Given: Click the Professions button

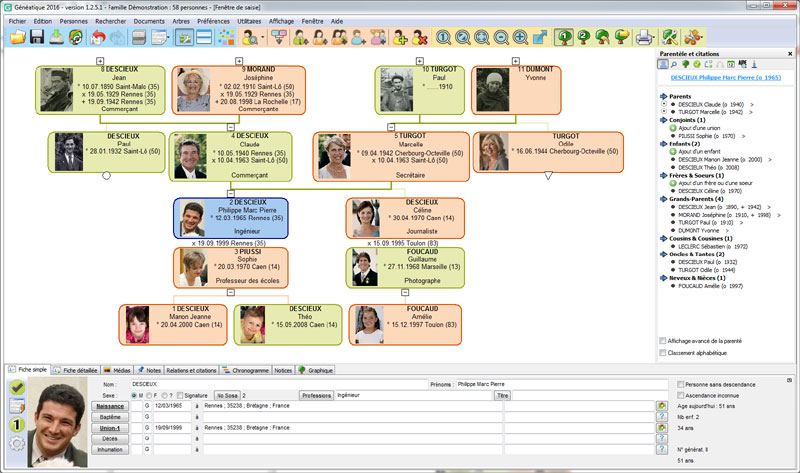Looking at the screenshot, I should (x=316, y=395).
